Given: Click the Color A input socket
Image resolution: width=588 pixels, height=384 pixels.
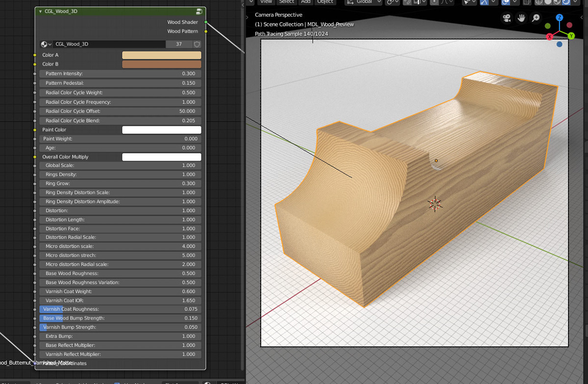Looking at the screenshot, I should point(35,55).
